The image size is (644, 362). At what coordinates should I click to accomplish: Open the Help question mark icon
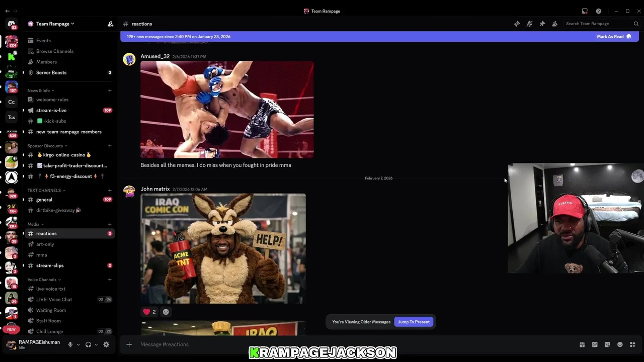pos(598,11)
